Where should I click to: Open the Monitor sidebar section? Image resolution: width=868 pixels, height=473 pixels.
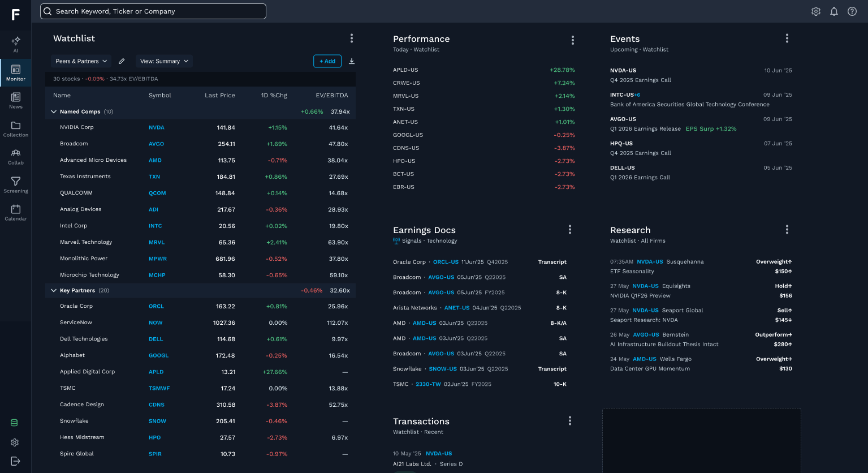click(16, 73)
